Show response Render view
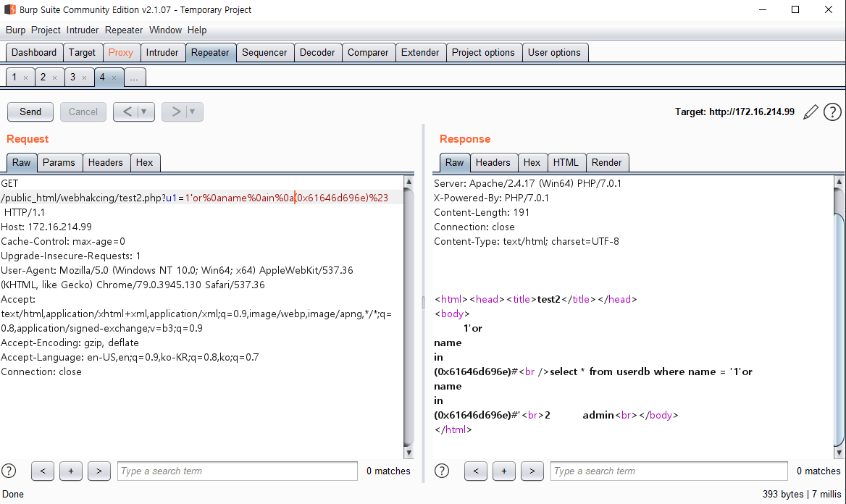 [x=607, y=162]
